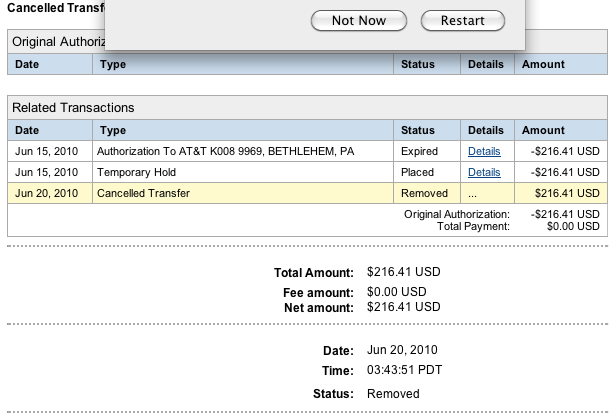Open Details link for Temporary Hold
The image size is (612, 417).
pyautogui.click(x=484, y=172)
